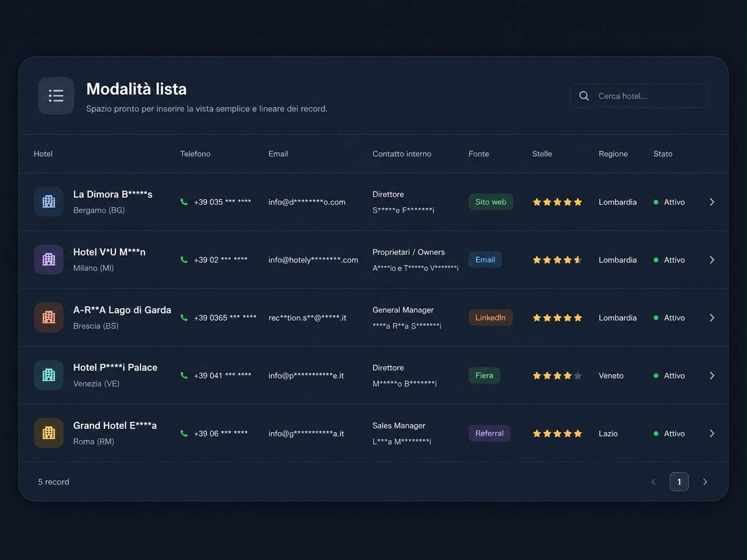Click the Bergamo (BG) location text

coord(99,210)
